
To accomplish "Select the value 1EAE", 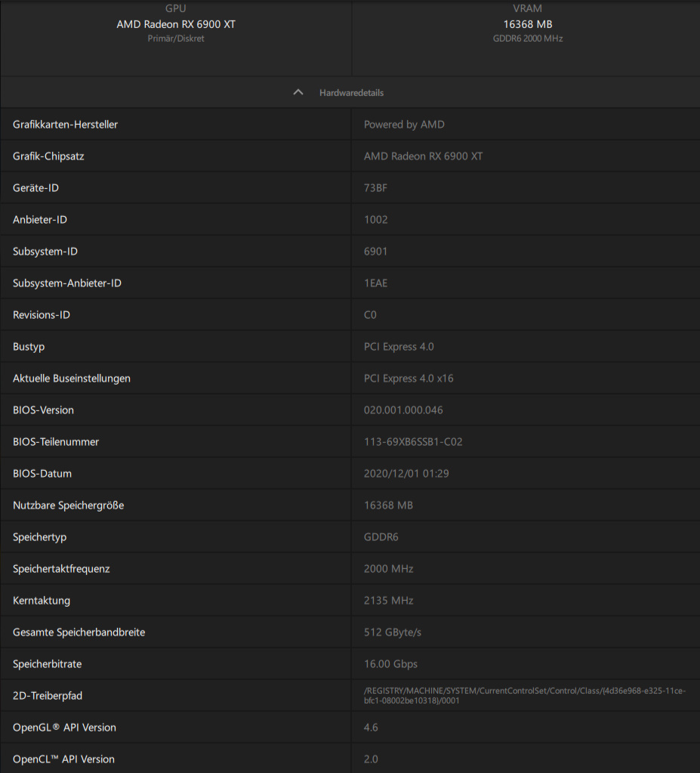I will coord(375,283).
